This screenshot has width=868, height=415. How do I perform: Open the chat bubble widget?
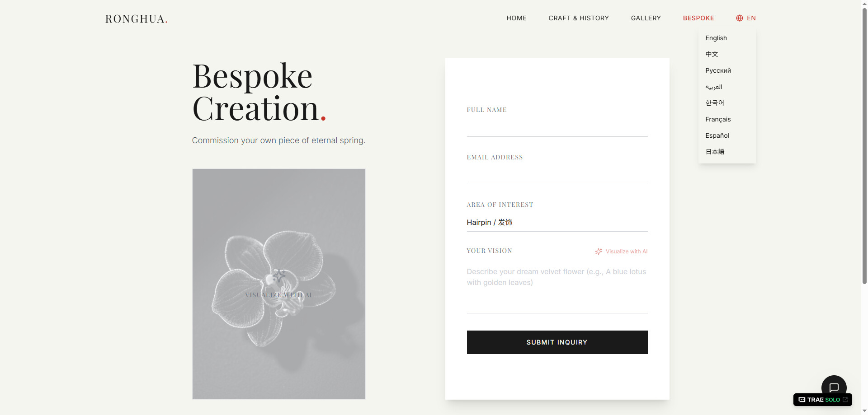pyautogui.click(x=834, y=387)
